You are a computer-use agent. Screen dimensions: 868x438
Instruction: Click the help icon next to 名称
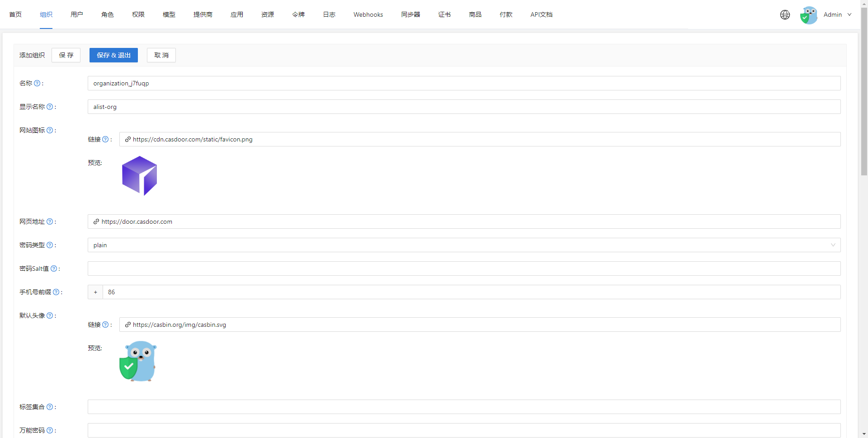tap(38, 83)
